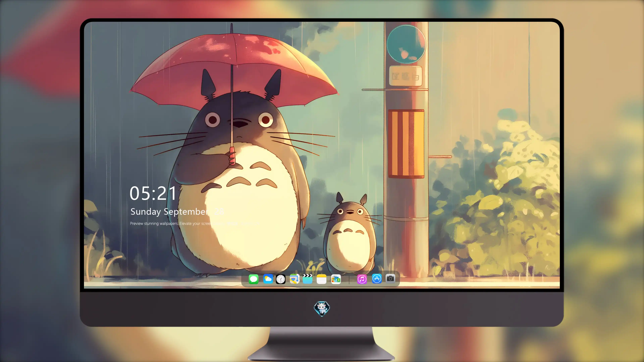
Task: Launch the Videos clapperboard app in the dock
Action: coord(308,279)
